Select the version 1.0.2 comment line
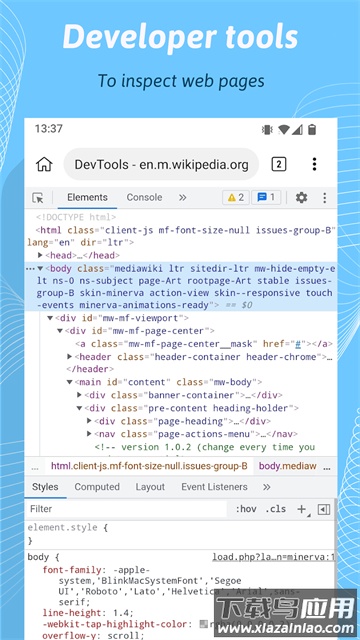Screen dimensions: 360x640 click(204, 447)
